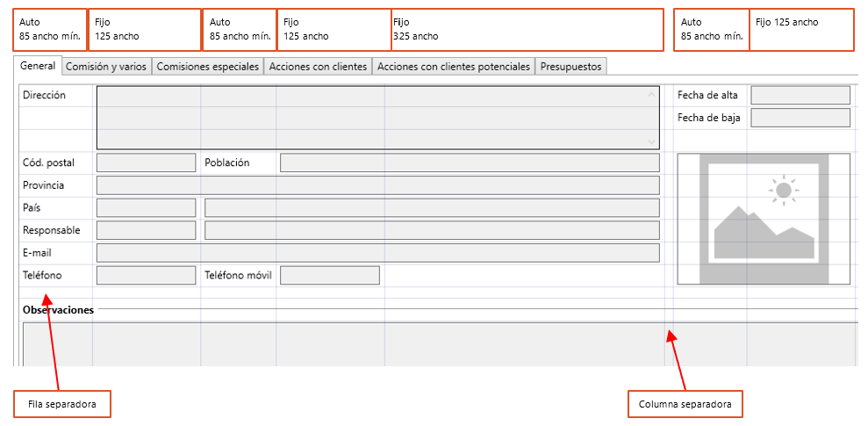Click the long Responsable name field

point(431,230)
